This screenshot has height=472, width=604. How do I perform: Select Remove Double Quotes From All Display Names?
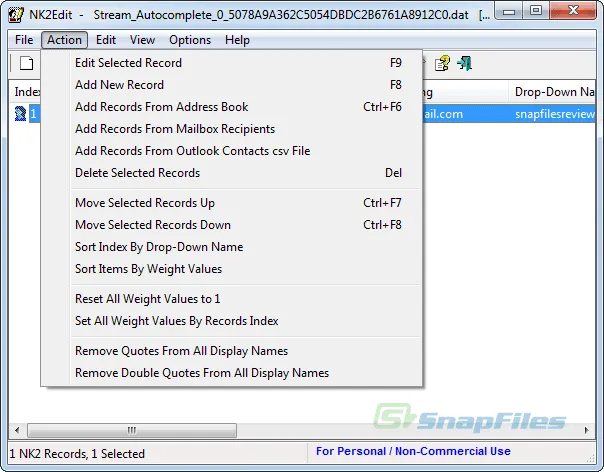[201, 373]
